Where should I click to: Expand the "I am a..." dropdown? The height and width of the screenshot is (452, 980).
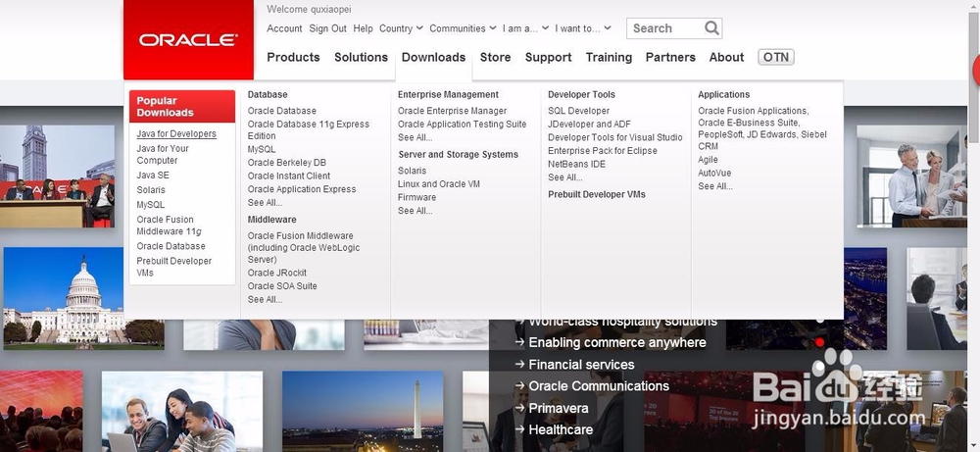point(525,28)
